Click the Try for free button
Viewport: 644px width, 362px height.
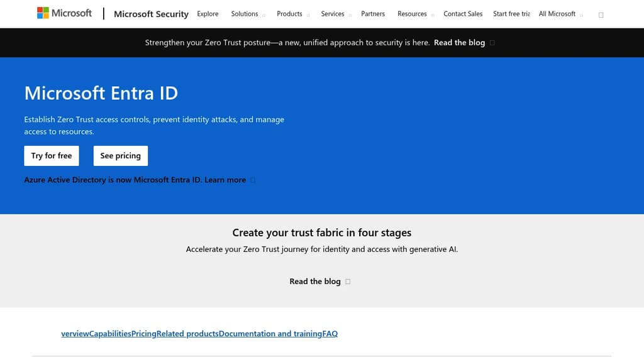(x=52, y=156)
